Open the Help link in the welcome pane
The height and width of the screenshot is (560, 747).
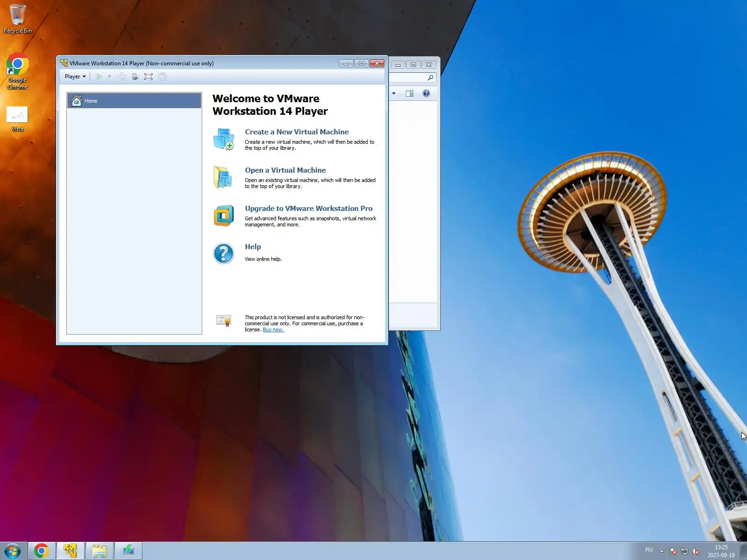pos(253,247)
